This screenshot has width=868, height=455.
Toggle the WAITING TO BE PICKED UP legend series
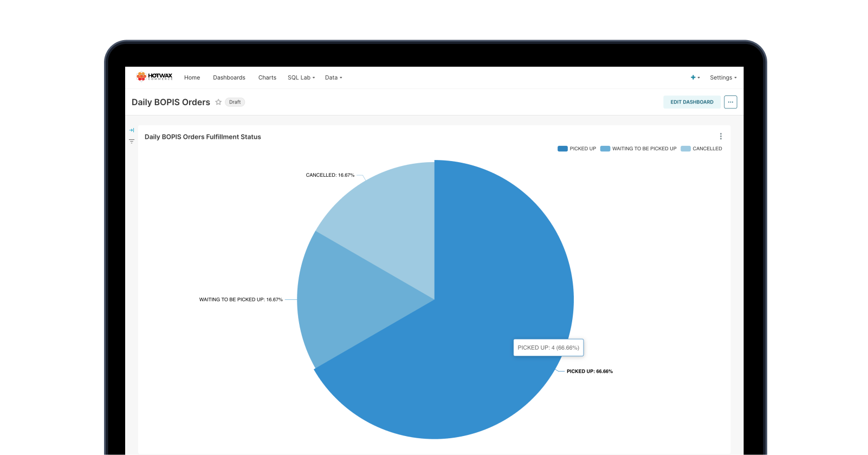coord(638,149)
